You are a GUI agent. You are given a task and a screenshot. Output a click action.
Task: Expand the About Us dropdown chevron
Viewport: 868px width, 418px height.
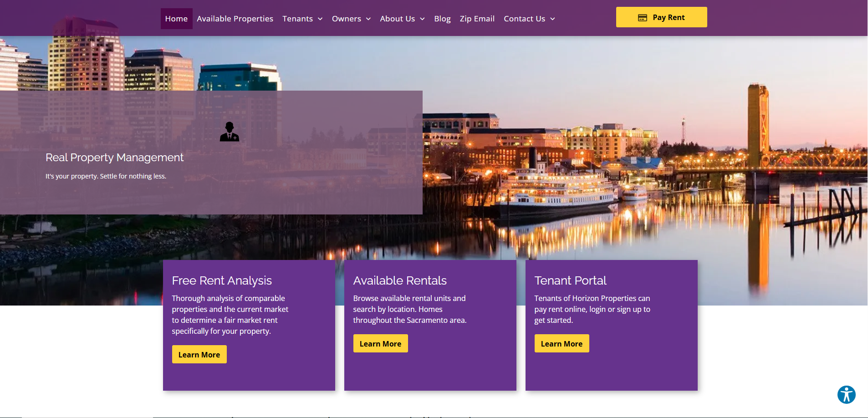coord(422,19)
